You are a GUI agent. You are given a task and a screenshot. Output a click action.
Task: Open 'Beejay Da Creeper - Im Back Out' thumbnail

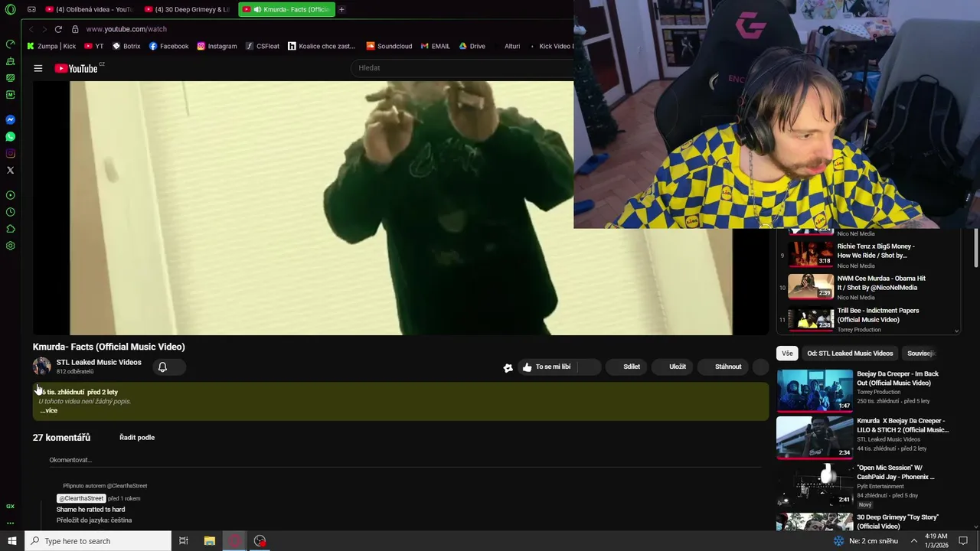(815, 391)
